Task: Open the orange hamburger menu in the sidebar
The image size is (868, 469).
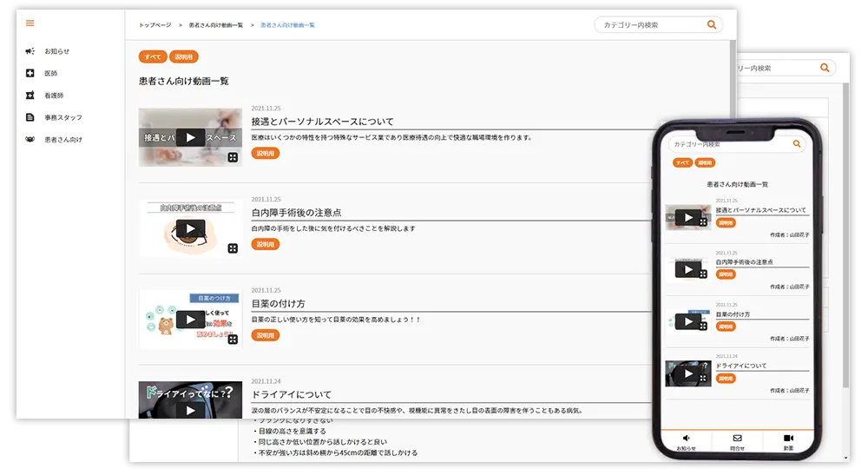Action: 30,23
